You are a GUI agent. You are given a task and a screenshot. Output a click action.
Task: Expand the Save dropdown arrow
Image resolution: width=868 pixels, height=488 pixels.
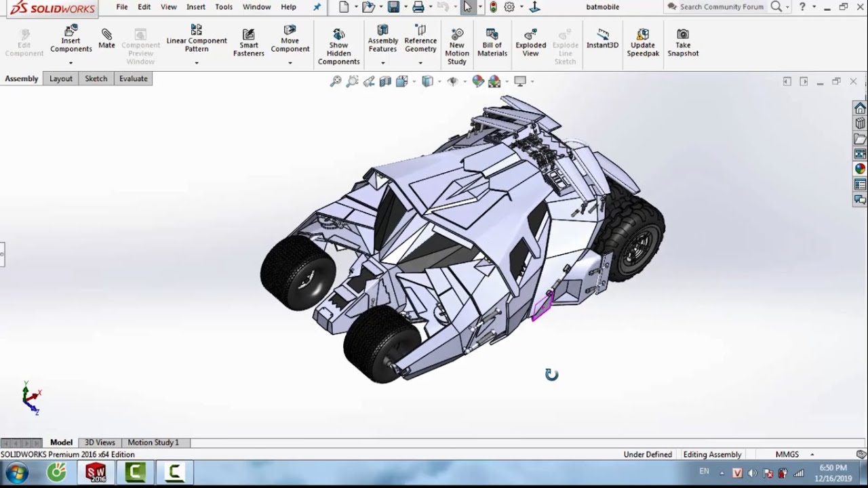click(405, 7)
